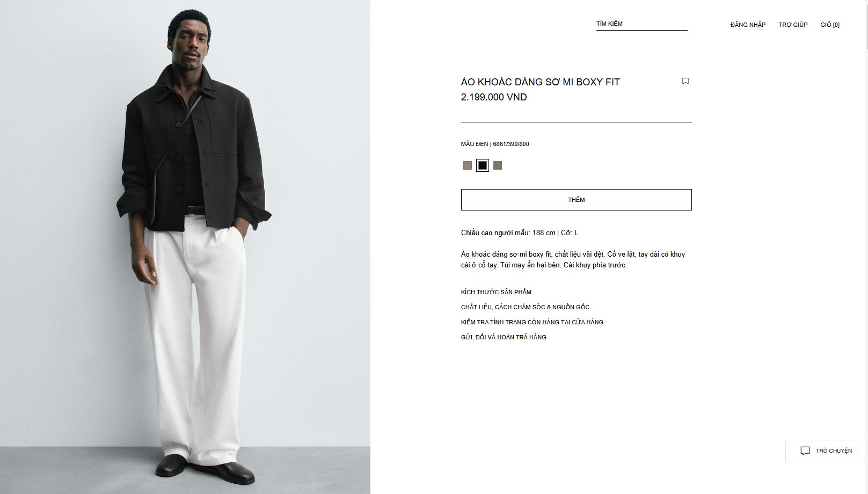This screenshot has width=868, height=494.
Task: Expand GỬI, ĐỔI VÀ HOÀN TRẢ HÀNG
Action: (504, 337)
